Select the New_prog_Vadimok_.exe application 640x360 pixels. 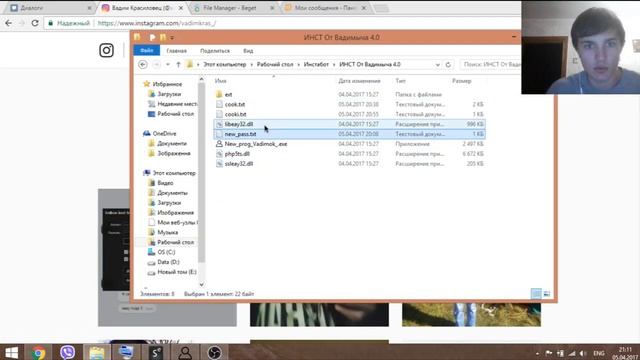(x=256, y=144)
